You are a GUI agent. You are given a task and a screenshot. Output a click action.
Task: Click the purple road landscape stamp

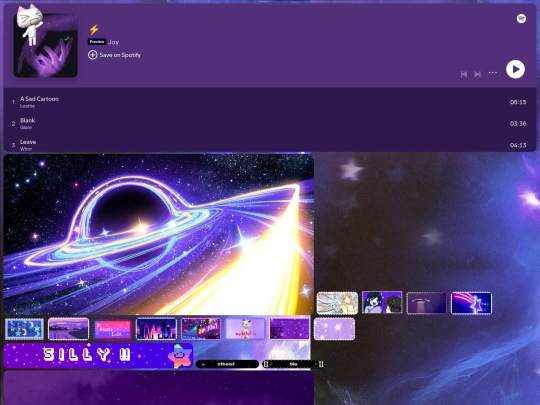[68, 329]
